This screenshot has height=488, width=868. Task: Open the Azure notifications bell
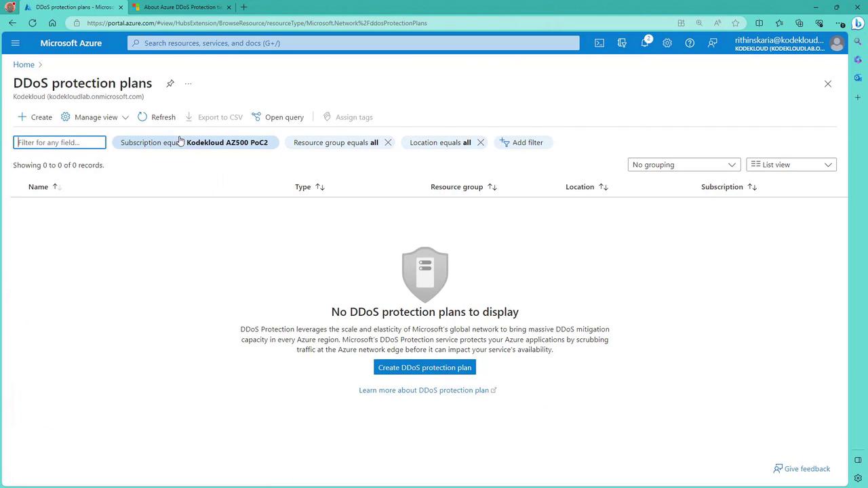click(x=645, y=43)
